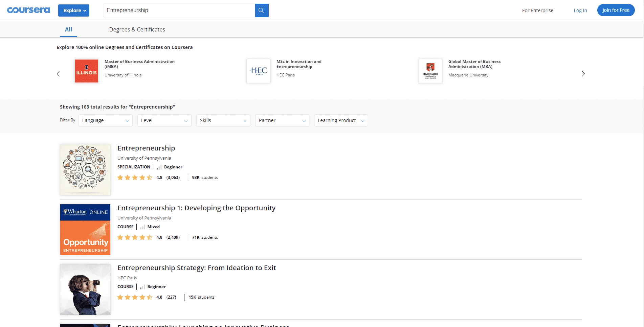Open Entrepreneurship Strategy: From Ideation to Exit
The height and width of the screenshot is (327, 644).
tap(197, 268)
